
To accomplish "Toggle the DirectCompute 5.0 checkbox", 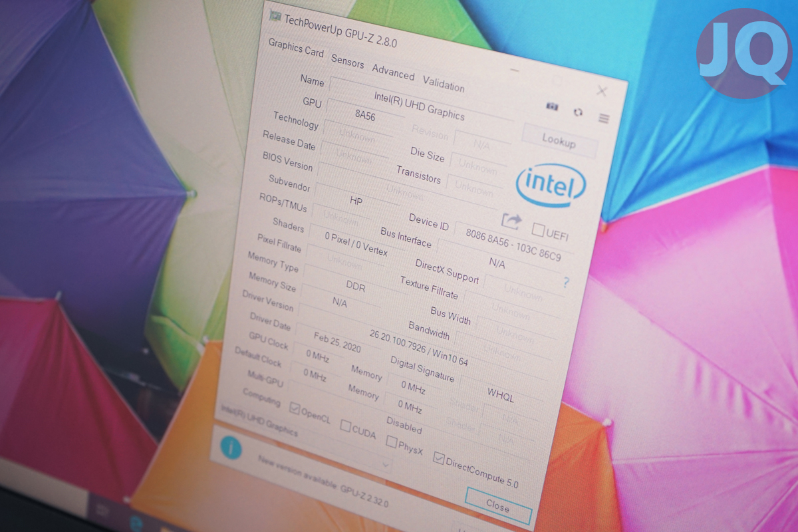I will 438,458.
